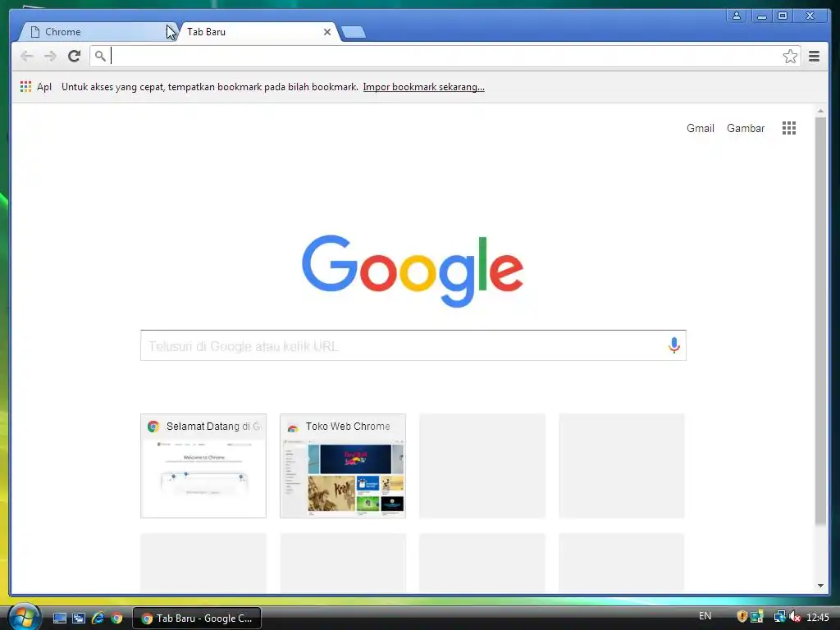The height and width of the screenshot is (630, 840).
Task: Click the Google search box
Action: (x=413, y=345)
